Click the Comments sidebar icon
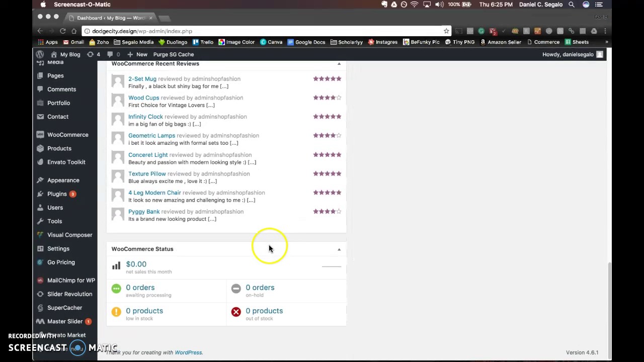 coord(40,89)
